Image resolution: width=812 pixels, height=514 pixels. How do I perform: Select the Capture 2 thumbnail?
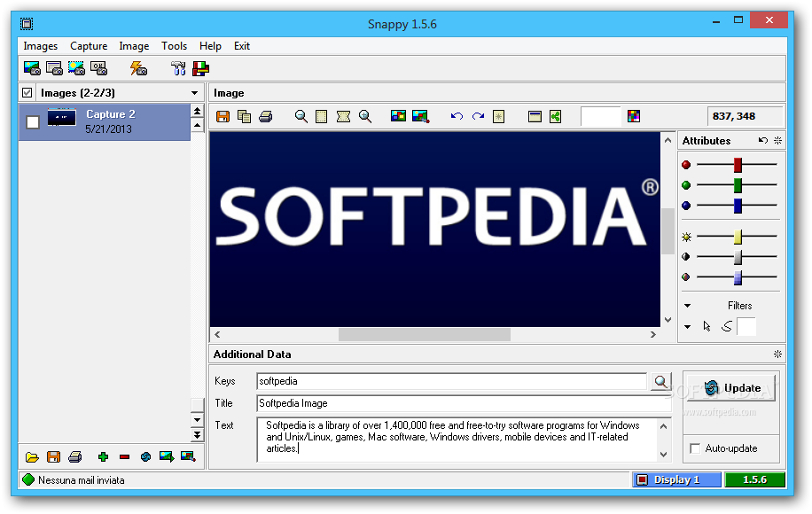point(62,118)
